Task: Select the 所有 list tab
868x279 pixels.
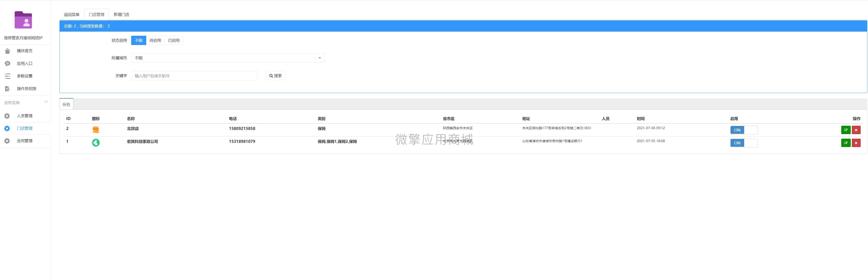Action: 66,105
